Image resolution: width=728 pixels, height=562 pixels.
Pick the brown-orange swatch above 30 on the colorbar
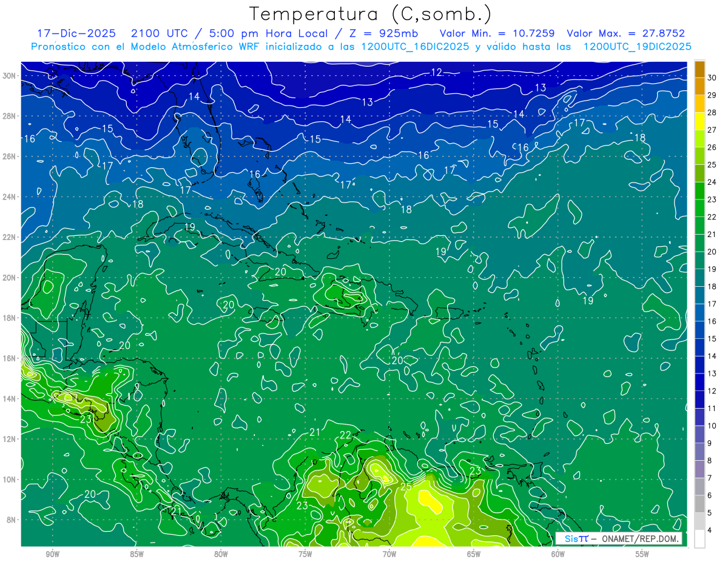pos(699,69)
